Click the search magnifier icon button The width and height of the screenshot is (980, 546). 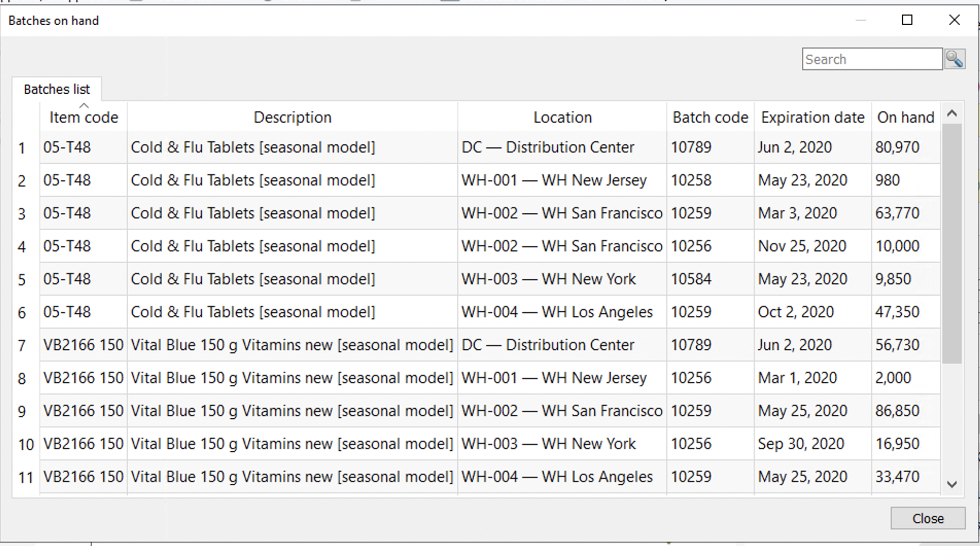pos(955,59)
